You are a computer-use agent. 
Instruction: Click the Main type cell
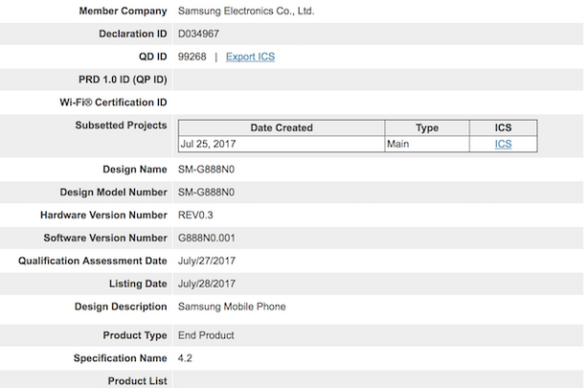398,144
